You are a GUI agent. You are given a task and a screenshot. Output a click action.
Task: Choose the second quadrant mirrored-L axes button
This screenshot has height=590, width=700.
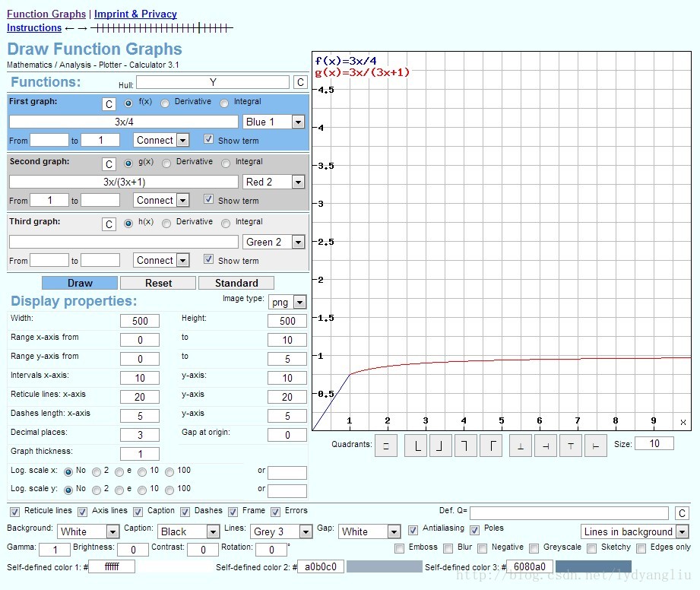point(440,446)
